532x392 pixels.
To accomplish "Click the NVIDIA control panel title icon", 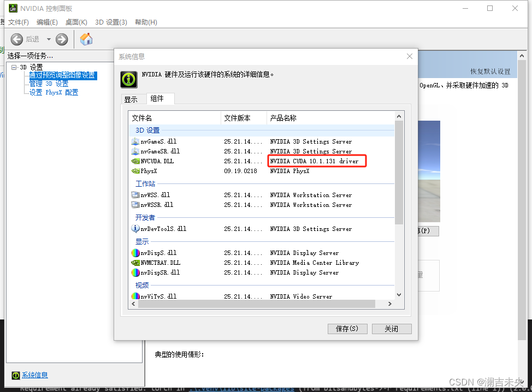I will click(13, 8).
